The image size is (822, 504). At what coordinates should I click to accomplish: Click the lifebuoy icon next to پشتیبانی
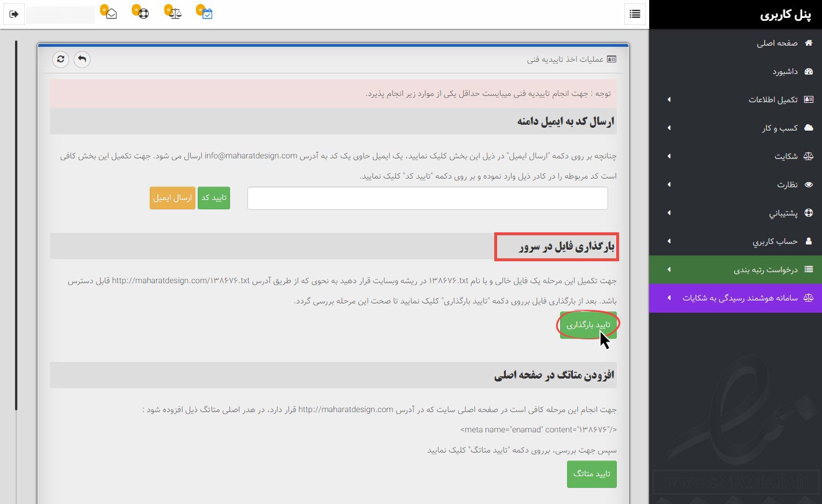[x=809, y=213]
